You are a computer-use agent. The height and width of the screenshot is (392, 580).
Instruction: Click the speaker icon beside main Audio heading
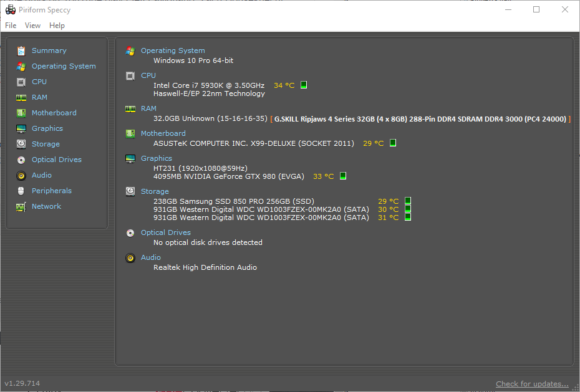point(130,258)
